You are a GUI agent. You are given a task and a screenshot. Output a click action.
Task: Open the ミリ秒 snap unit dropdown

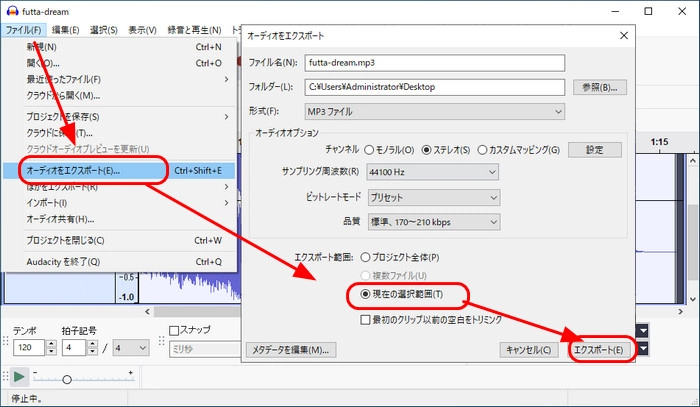pyautogui.click(x=205, y=349)
